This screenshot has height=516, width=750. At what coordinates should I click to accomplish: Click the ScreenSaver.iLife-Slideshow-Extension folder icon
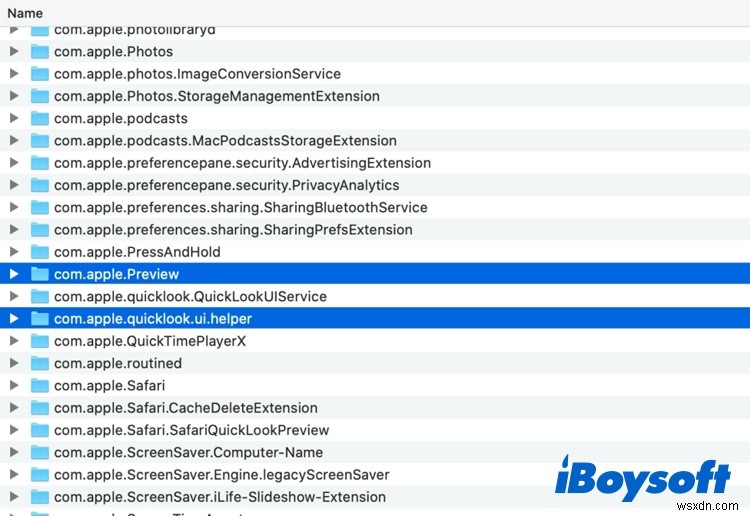(40, 496)
